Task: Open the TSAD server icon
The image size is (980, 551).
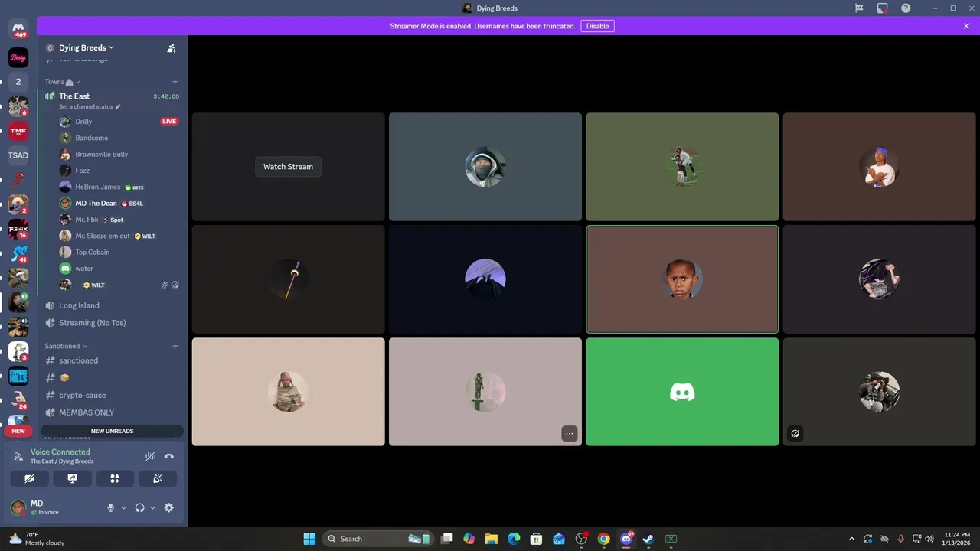Action: 18,155
